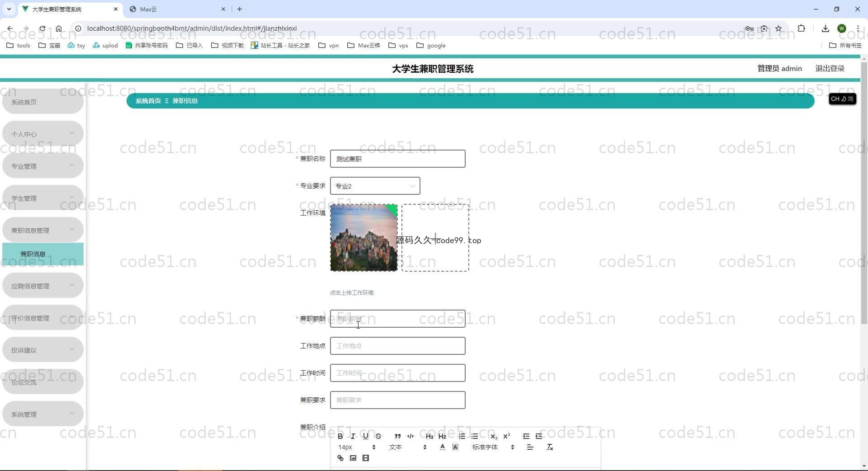
Task: Create an ordered numbered list
Action: click(x=462, y=436)
